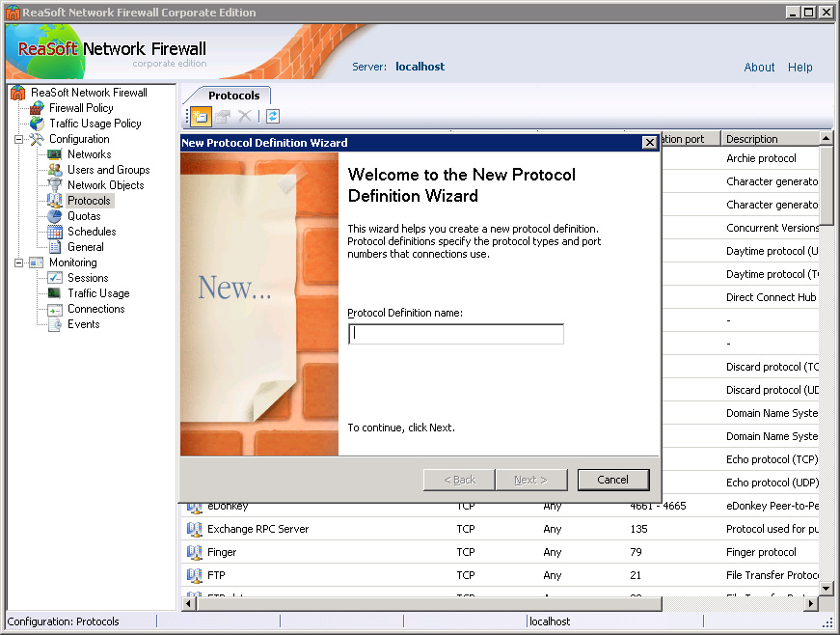
Task: Open Quotas via its pie icon
Action: (55, 216)
